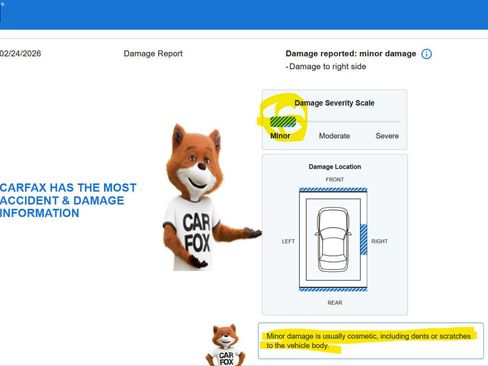Click the 'LEFT' label beside the car
Viewport: 488px width, 366px height.
coord(288,241)
